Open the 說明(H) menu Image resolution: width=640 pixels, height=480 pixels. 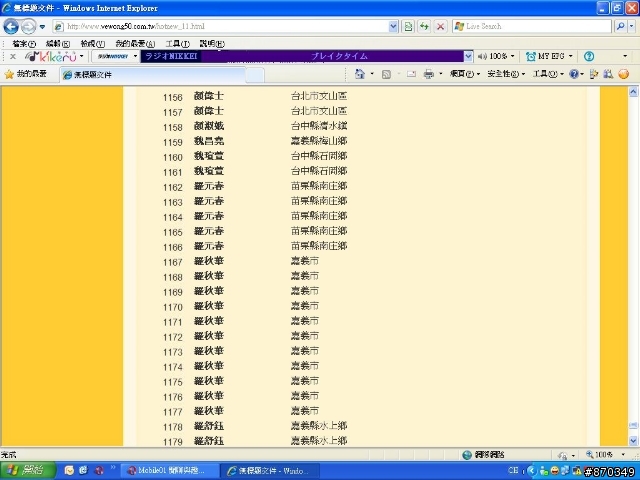click(x=212, y=43)
